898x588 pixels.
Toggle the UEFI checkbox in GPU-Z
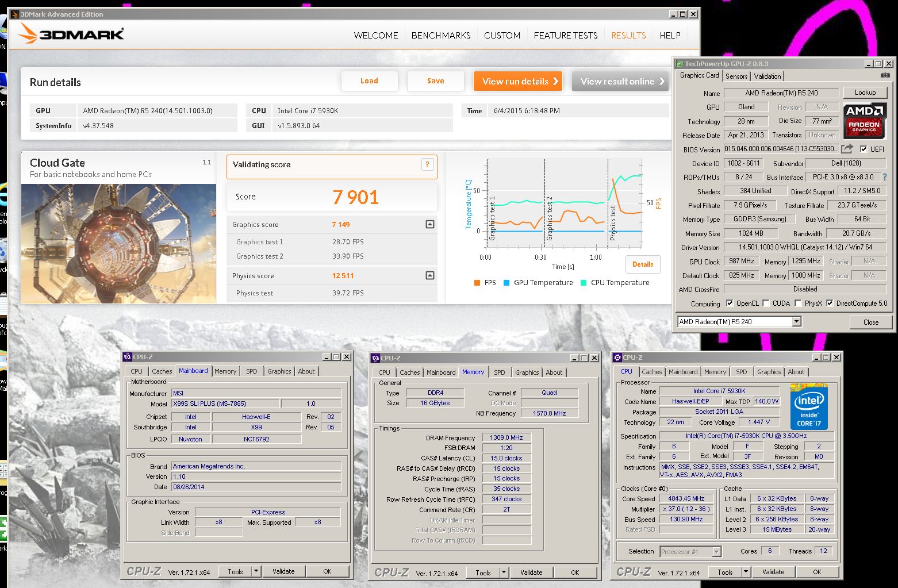[x=864, y=149]
